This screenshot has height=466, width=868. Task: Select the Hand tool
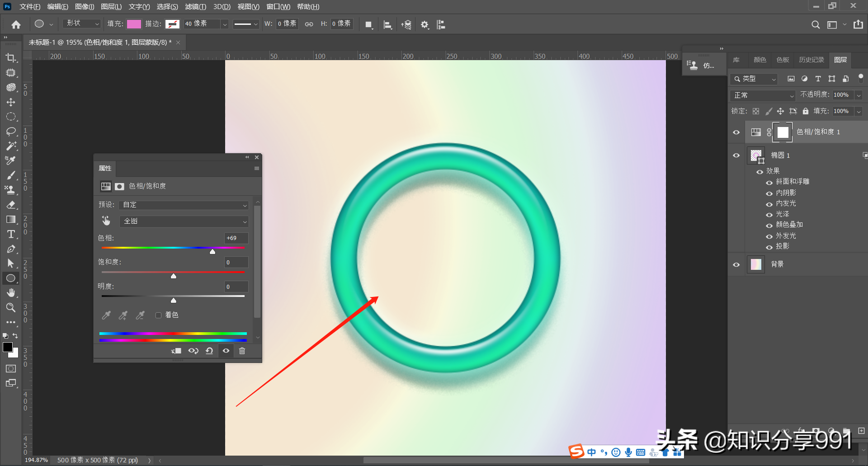tap(10, 293)
